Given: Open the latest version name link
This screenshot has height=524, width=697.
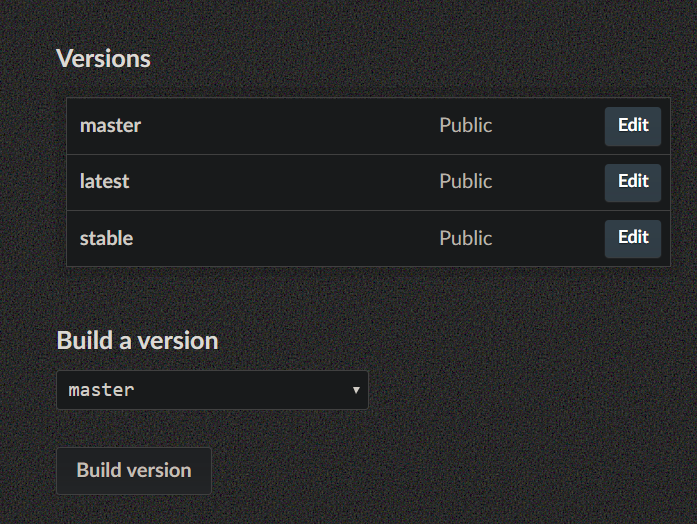Looking at the screenshot, I should click(x=104, y=181).
